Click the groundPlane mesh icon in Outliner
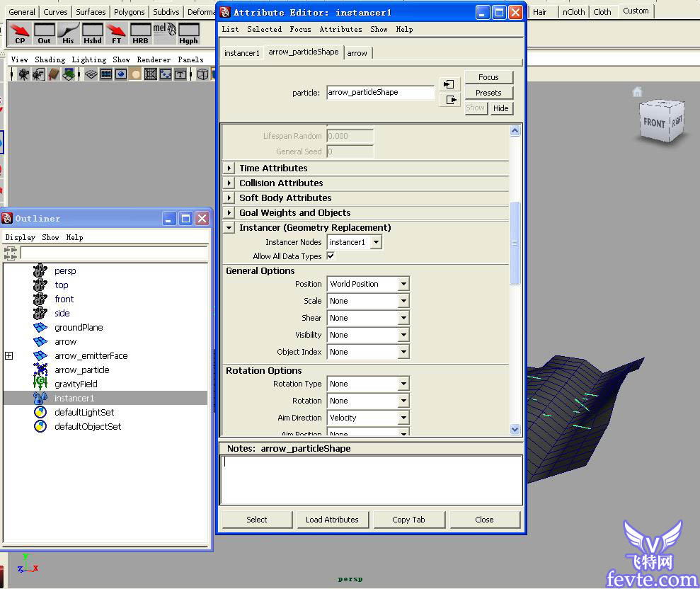This screenshot has height=589, width=700. [40, 327]
